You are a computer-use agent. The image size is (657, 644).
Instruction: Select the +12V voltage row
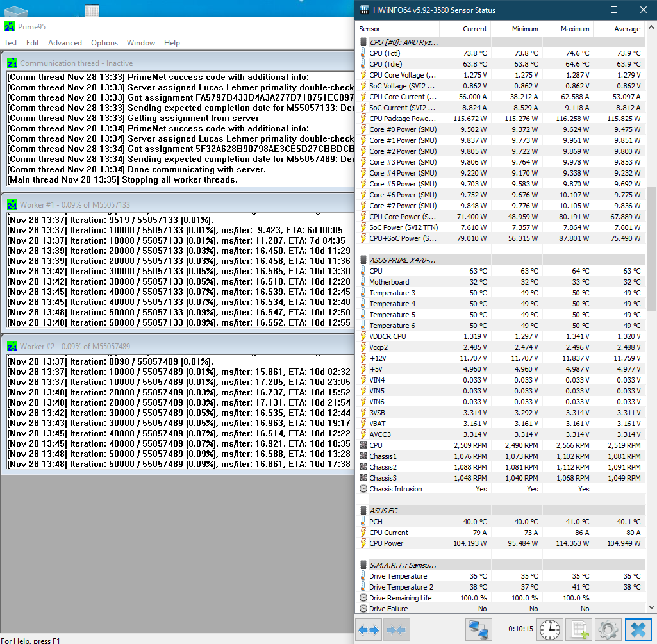pos(501,358)
